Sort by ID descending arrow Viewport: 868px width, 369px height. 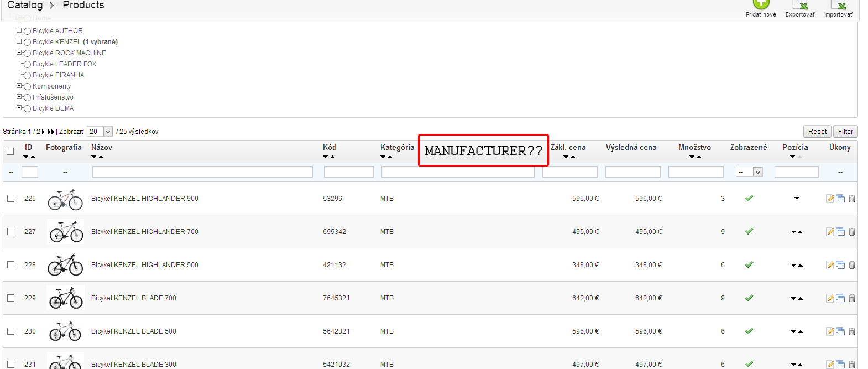click(25, 157)
